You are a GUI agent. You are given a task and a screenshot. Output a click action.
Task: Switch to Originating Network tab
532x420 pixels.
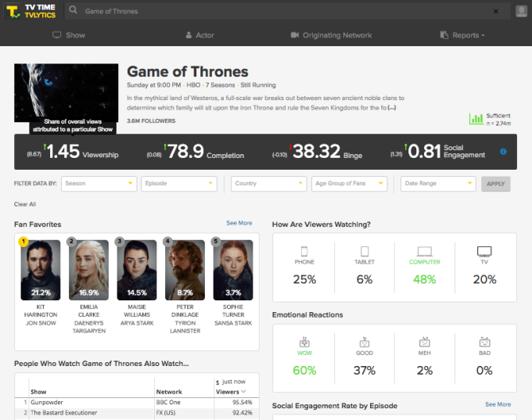332,35
